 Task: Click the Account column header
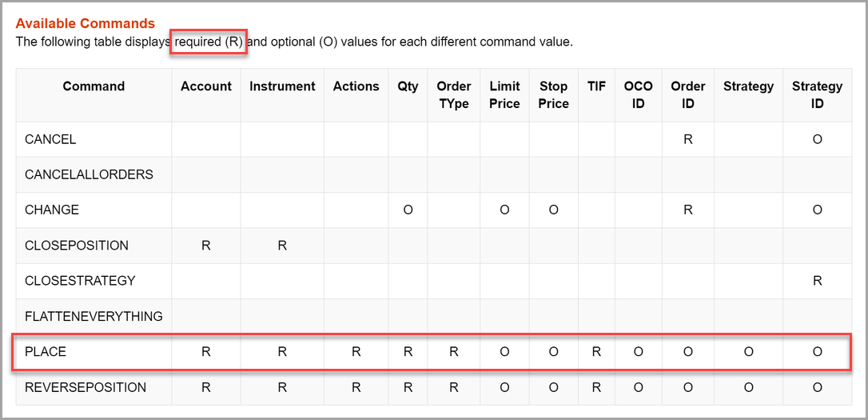[x=206, y=86]
